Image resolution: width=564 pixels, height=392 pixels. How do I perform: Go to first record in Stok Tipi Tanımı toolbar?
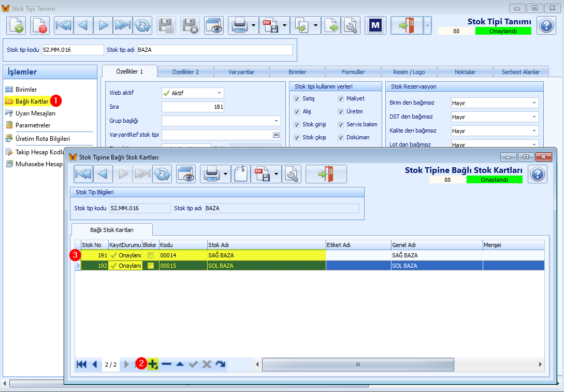[x=64, y=25]
